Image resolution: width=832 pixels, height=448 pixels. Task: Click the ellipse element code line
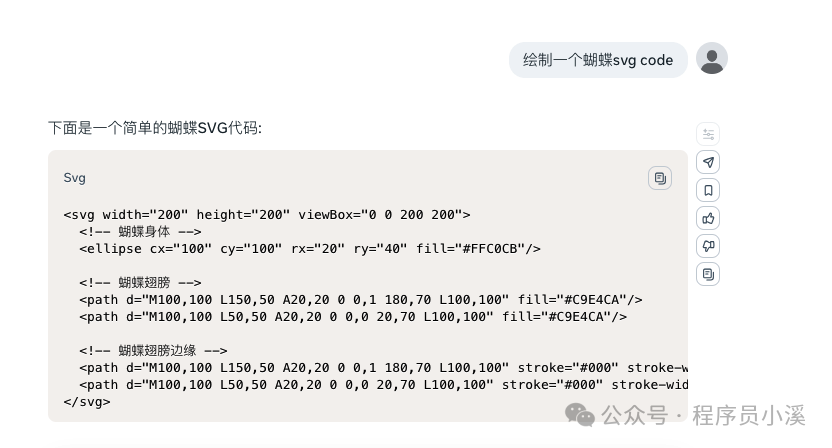click(310, 248)
